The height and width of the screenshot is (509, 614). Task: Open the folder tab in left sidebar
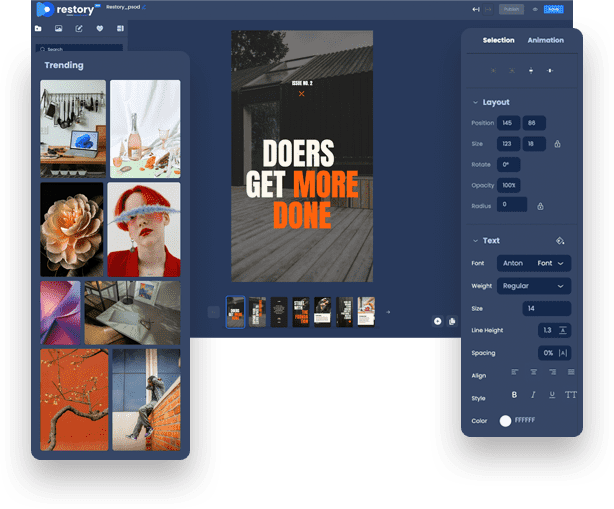[x=38, y=29]
